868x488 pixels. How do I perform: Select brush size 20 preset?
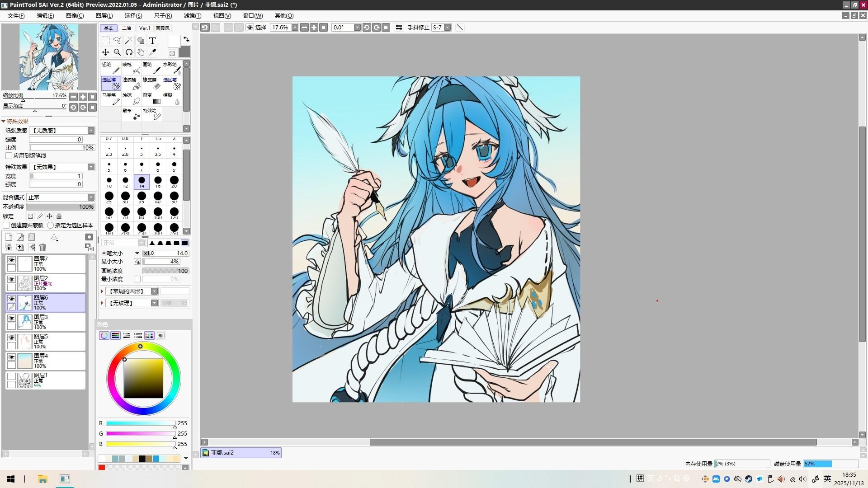tap(174, 181)
